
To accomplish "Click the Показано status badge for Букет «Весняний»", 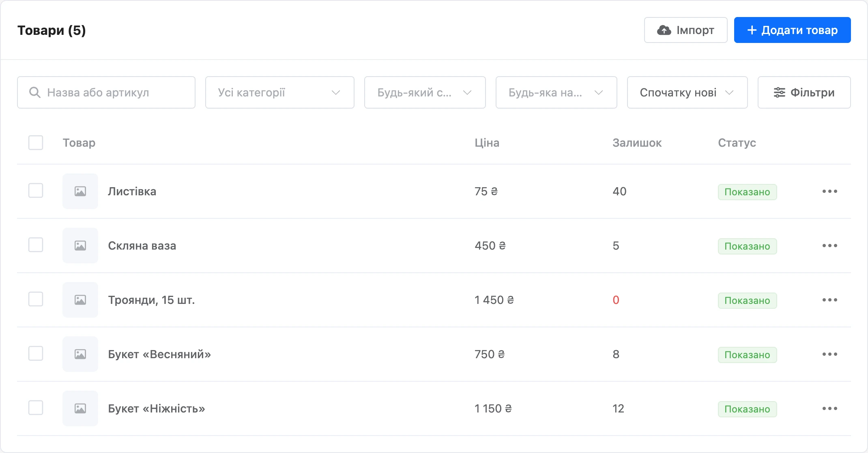I will [747, 355].
